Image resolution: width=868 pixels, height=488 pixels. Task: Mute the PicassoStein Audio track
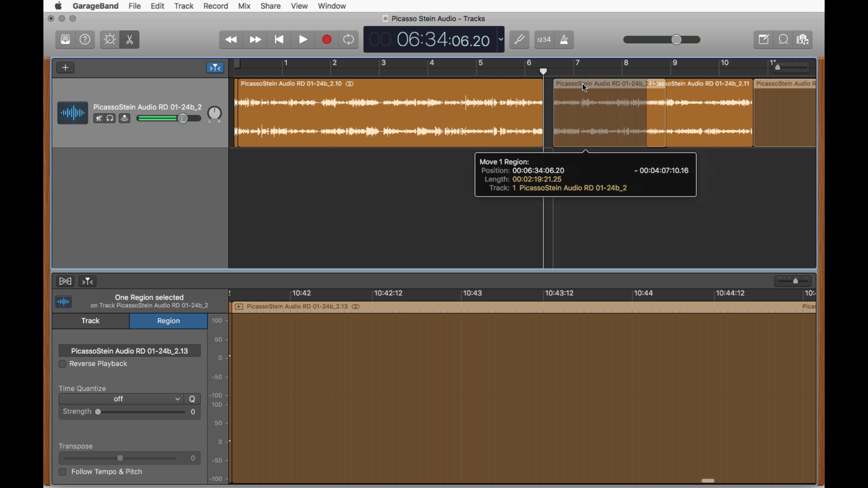[99, 118]
